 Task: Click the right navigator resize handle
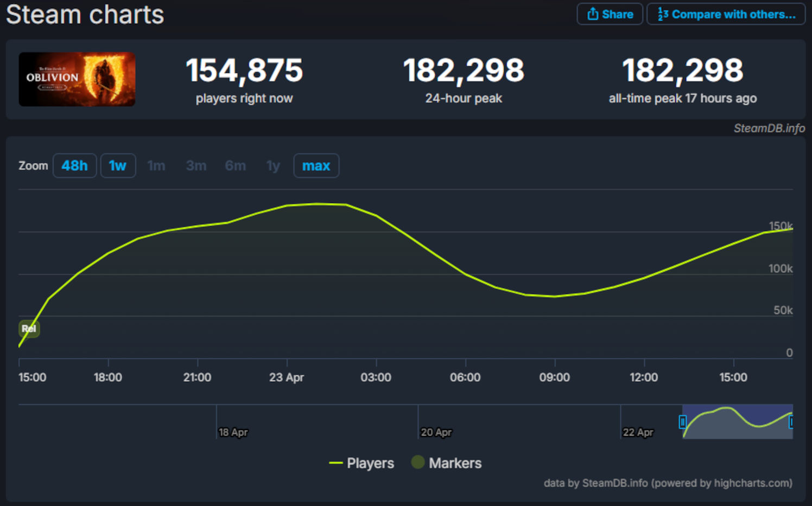point(791,421)
